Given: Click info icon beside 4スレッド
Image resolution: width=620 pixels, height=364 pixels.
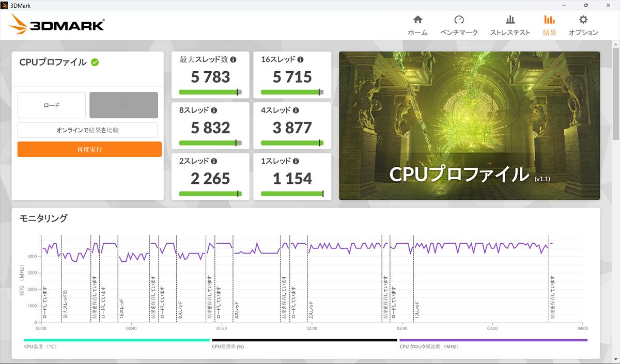Looking at the screenshot, I should click(x=296, y=110).
